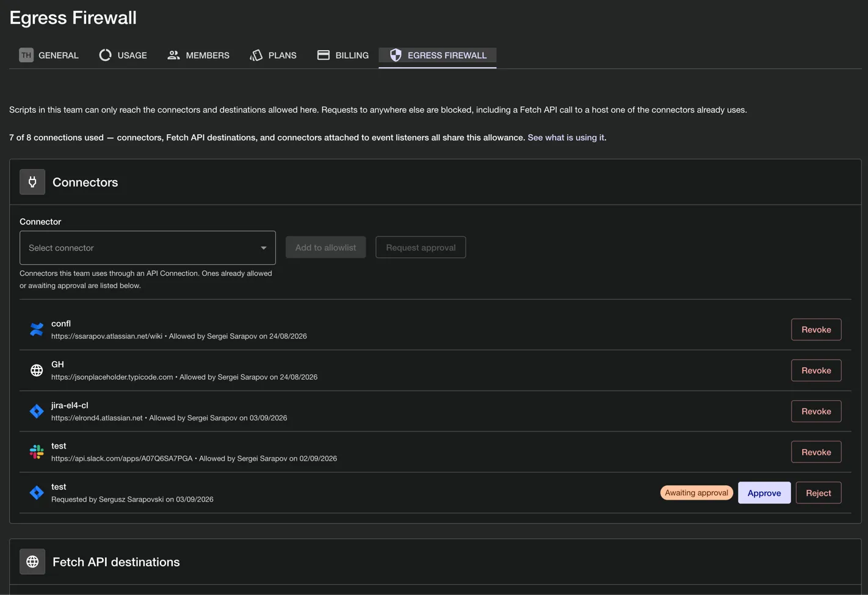
Task: Click the plug icon in Connectors header
Action: (x=32, y=182)
